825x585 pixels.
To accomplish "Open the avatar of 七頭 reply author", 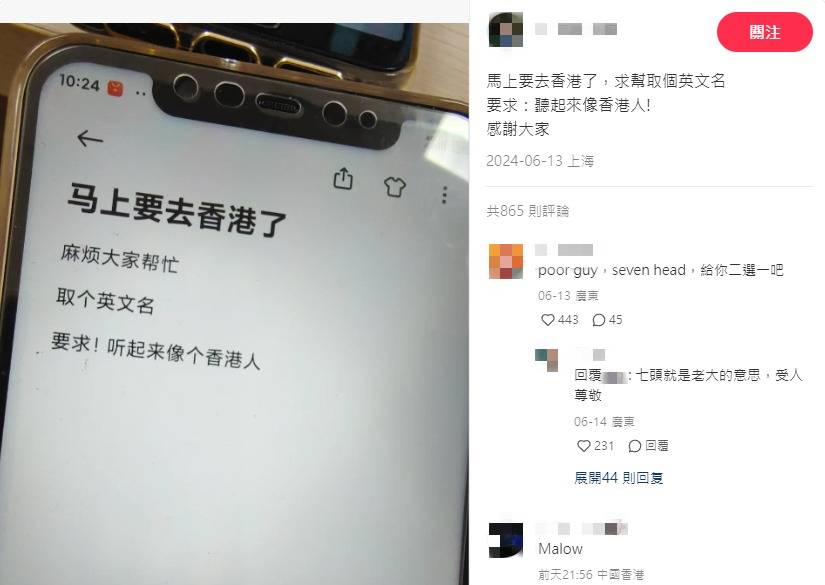I will point(546,360).
